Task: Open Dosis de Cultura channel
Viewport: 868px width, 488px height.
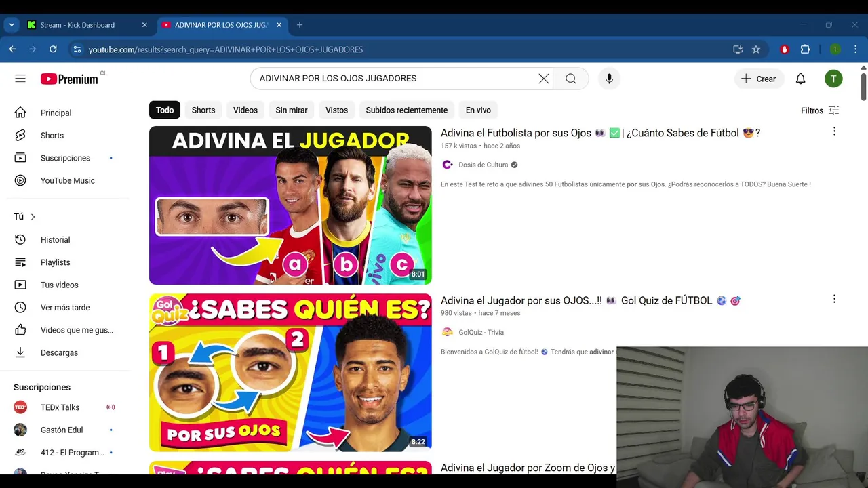Action: tap(483, 165)
